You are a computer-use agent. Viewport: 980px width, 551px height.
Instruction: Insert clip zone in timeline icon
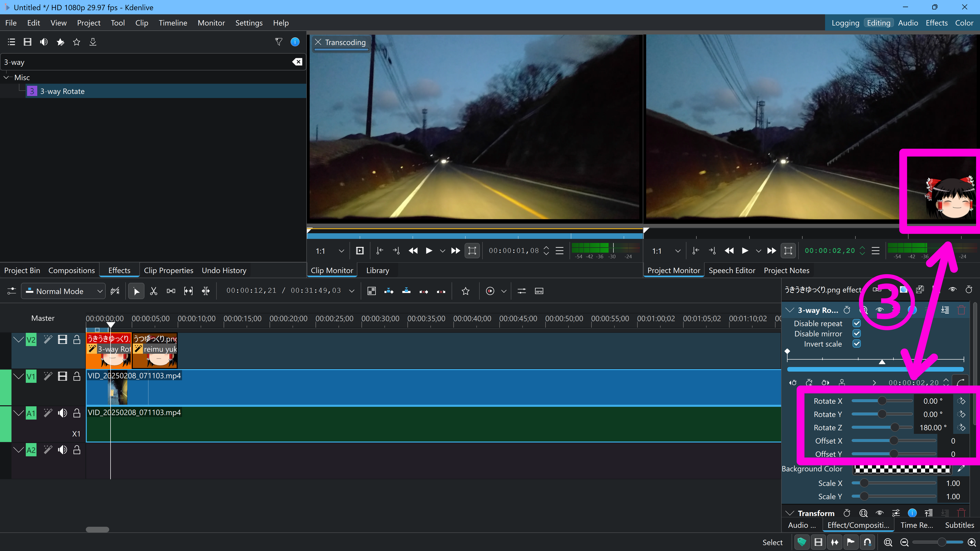point(389,291)
